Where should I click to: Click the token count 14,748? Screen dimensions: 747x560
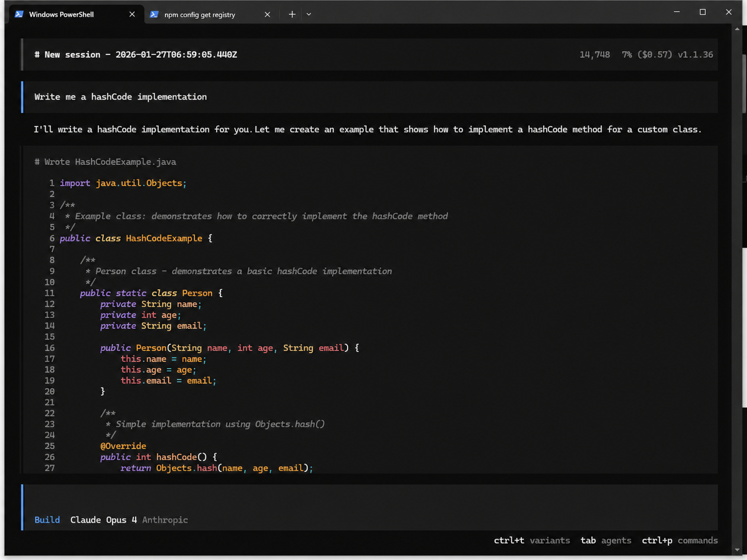[x=594, y=55]
